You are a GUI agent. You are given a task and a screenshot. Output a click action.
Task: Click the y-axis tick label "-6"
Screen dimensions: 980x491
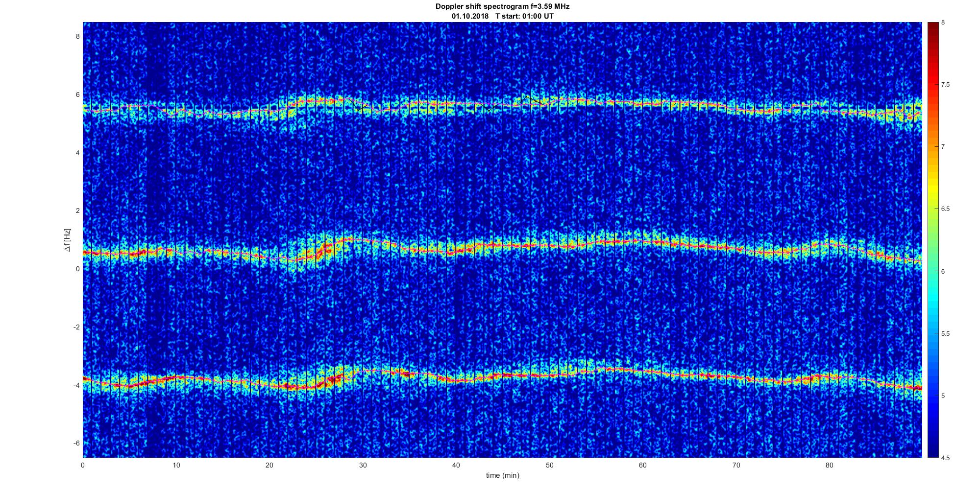(76, 443)
